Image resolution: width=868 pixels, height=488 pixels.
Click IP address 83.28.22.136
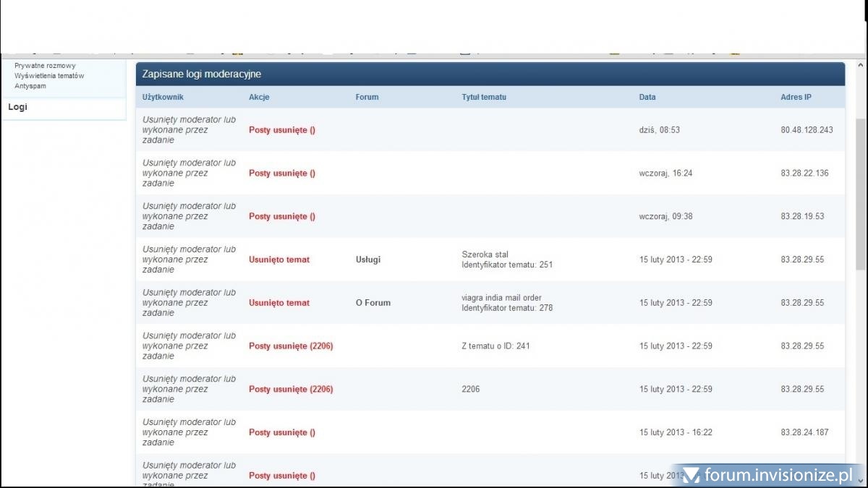[804, 174]
